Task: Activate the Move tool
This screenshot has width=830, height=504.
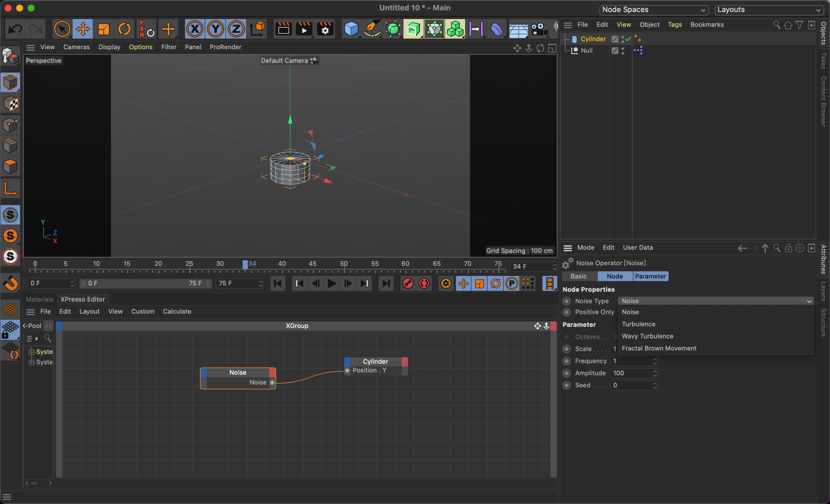Action: 83,29
